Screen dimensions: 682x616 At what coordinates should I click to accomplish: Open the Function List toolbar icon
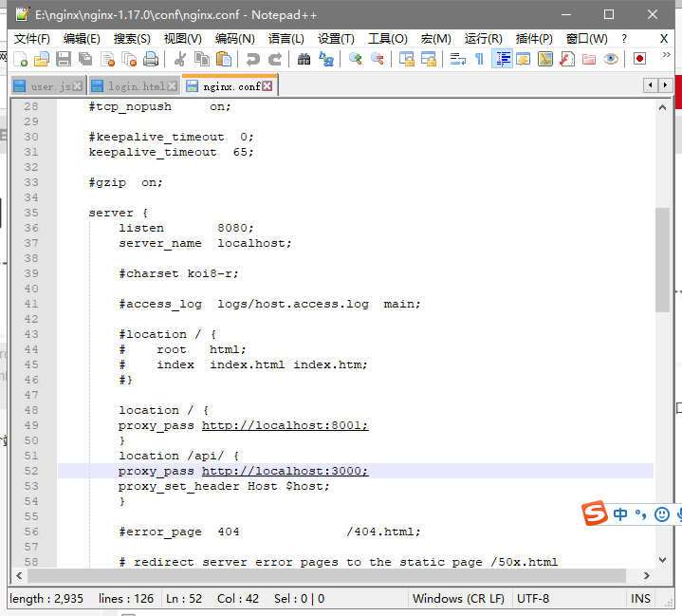[x=566, y=59]
